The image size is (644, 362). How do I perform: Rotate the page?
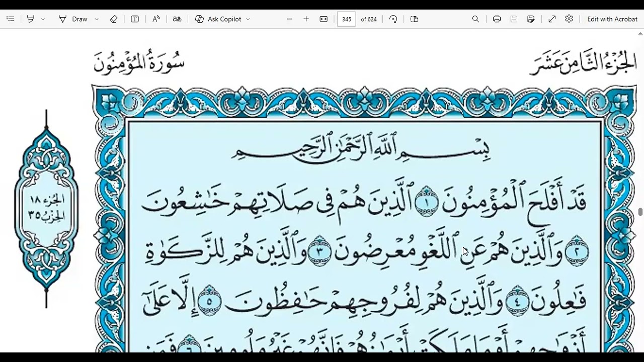(x=393, y=19)
